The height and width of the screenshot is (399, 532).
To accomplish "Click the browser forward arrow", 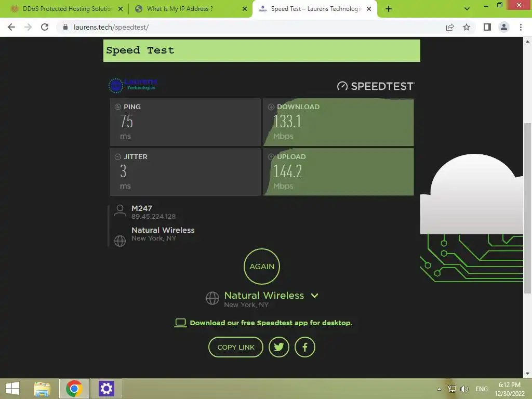I will pos(28,27).
